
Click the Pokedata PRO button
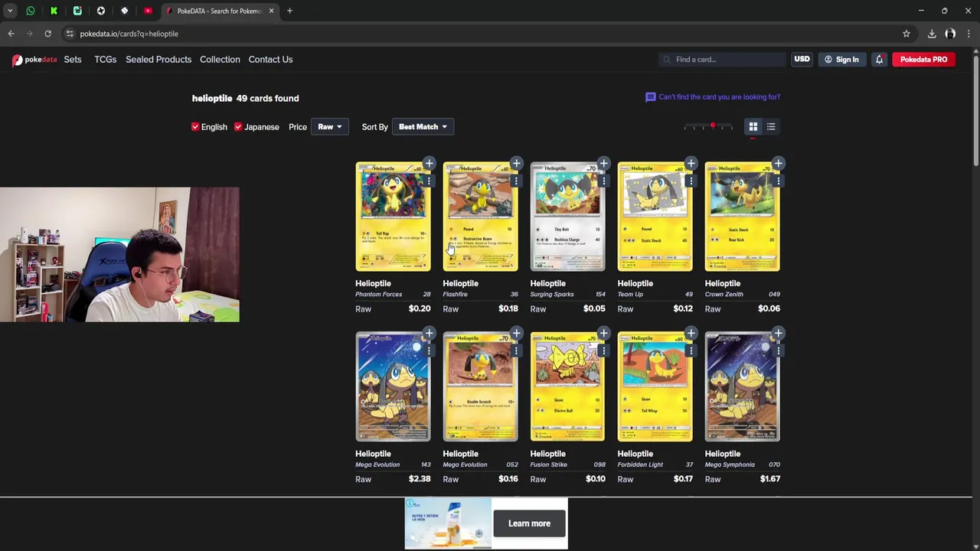coord(923,60)
